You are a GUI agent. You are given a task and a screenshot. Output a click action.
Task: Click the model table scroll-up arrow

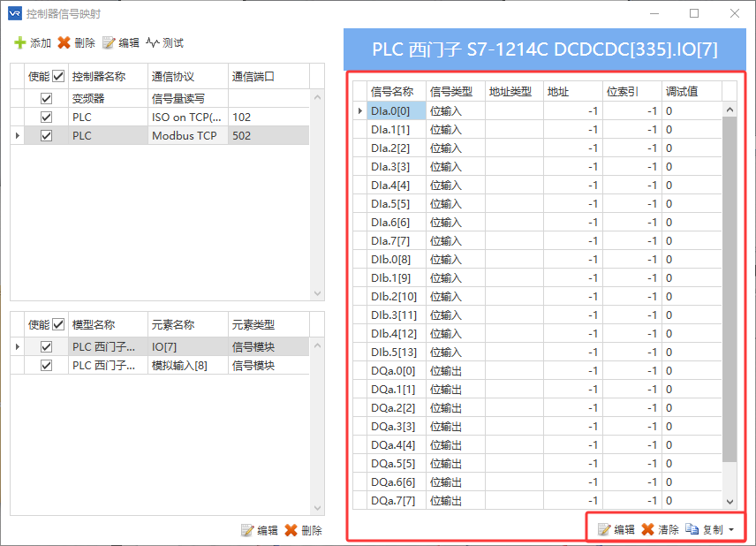317,345
